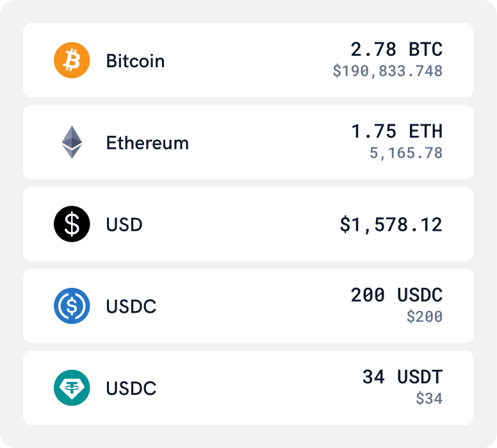Click the black dollar sign icon
The image size is (497, 448).
72,224
